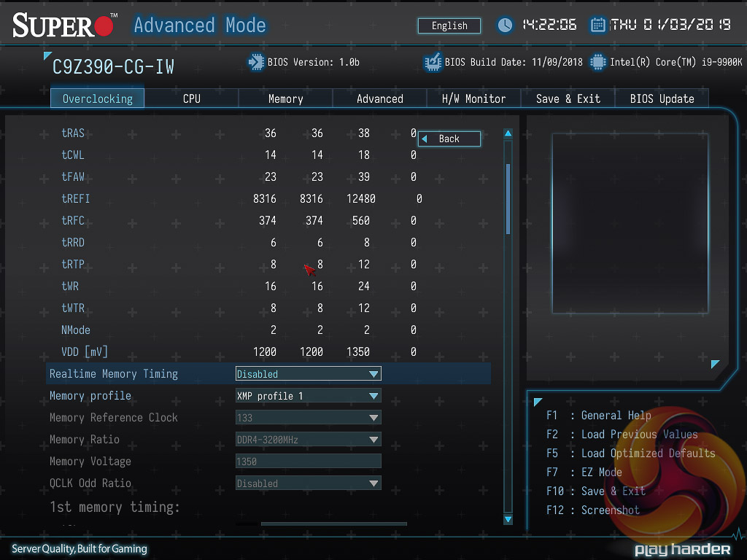The width and height of the screenshot is (747, 560).
Task: Expand the Realtime Memory Timing dropdown
Action: click(x=309, y=374)
